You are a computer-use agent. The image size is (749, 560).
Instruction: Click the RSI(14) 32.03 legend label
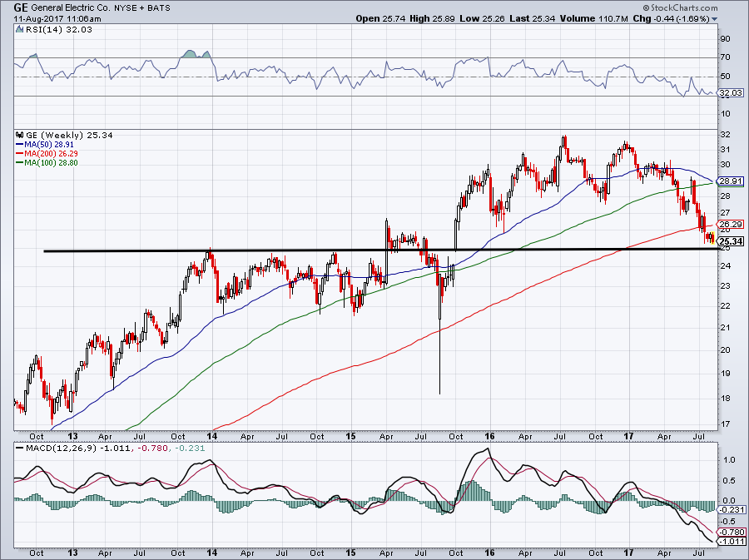coord(57,29)
